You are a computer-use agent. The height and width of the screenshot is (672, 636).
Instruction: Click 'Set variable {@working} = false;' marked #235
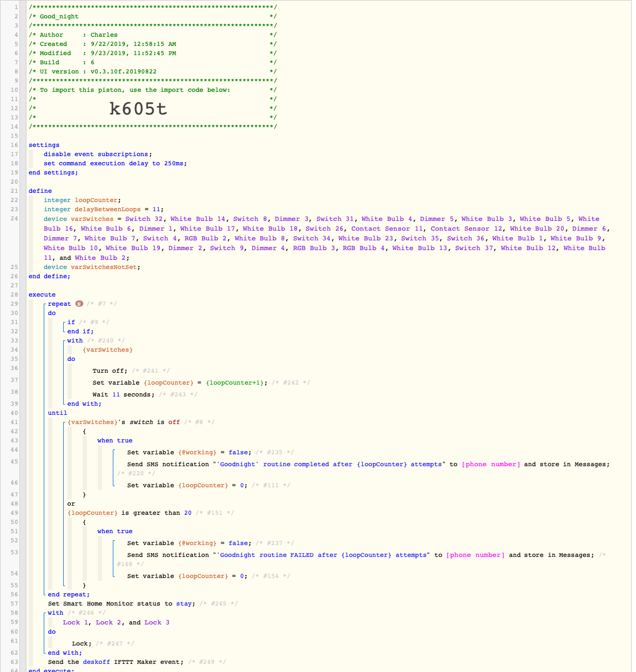pos(189,452)
